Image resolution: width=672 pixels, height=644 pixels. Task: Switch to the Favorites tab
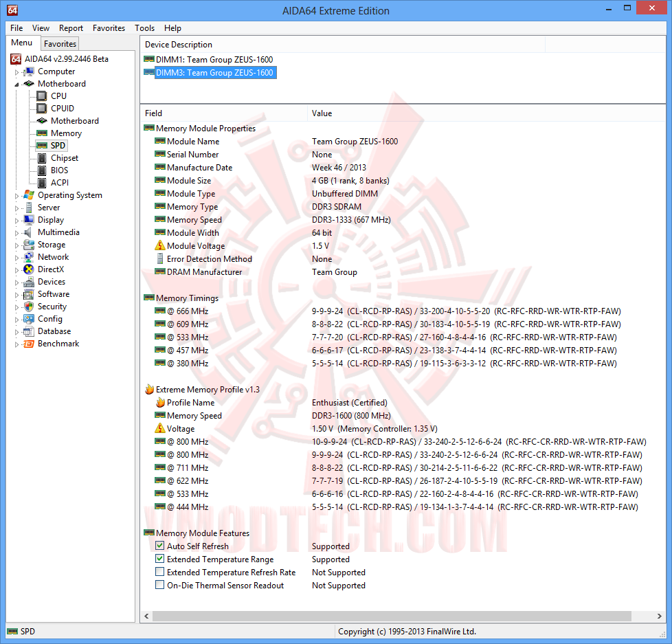tap(60, 44)
